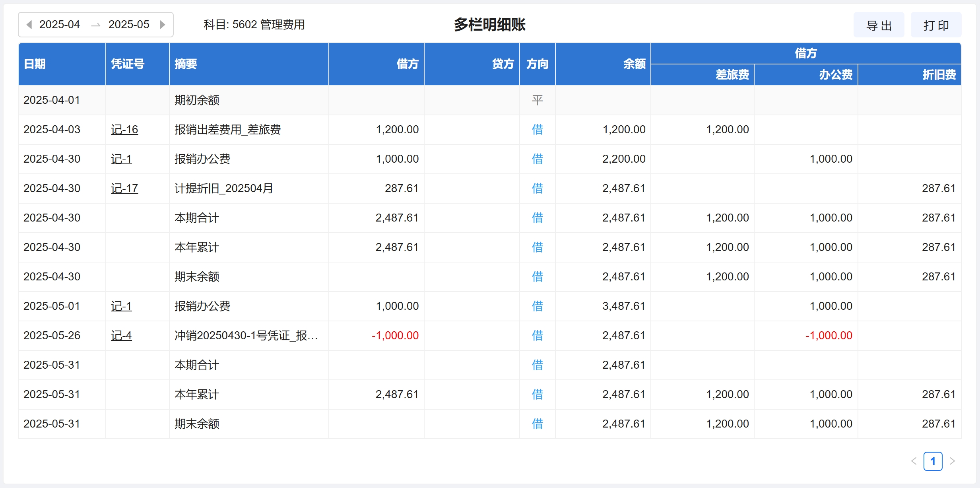Go to previous page chevron
The image size is (980, 488).
point(914,461)
